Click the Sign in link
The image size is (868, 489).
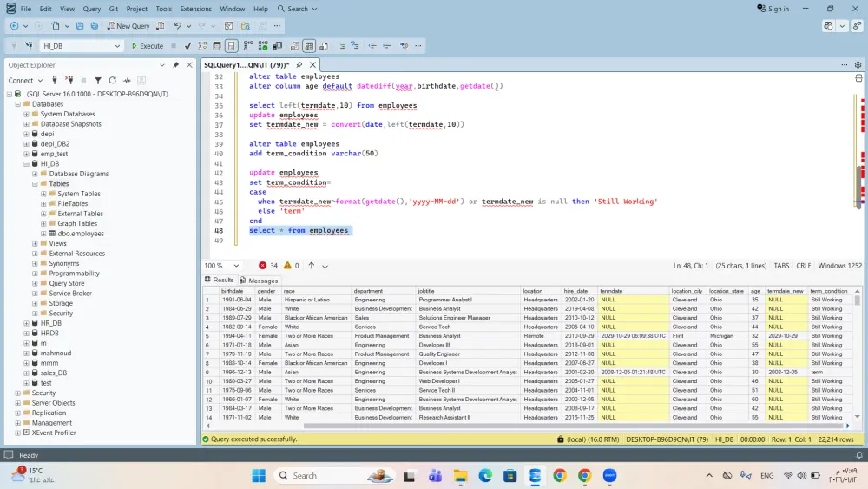[773, 9]
